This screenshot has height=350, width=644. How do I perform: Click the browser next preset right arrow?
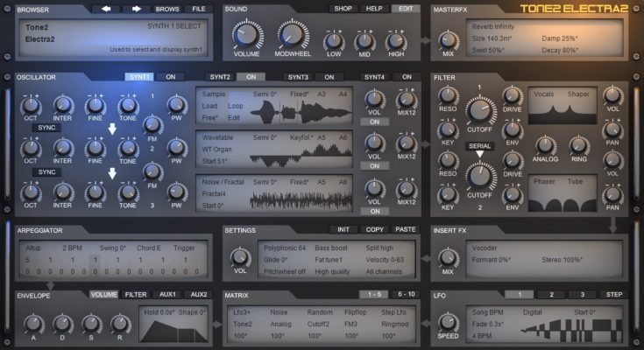pyautogui.click(x=136, y=9)
